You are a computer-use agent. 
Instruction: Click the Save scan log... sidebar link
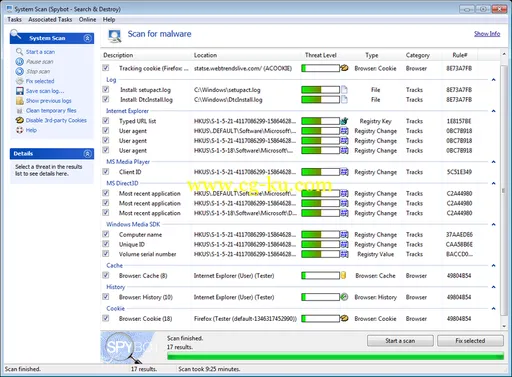45,91
